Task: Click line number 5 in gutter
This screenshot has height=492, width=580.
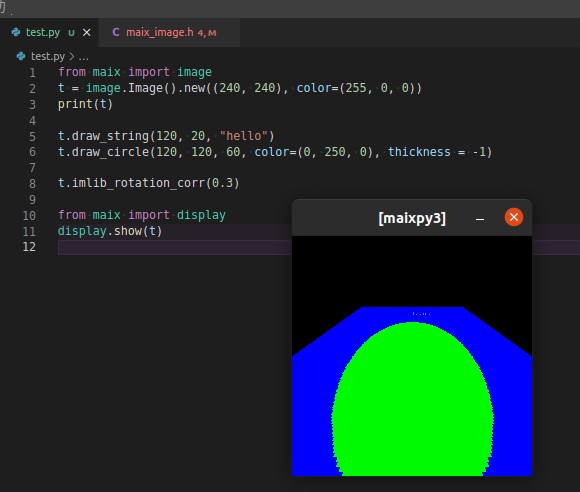Action: pos(33,136)
